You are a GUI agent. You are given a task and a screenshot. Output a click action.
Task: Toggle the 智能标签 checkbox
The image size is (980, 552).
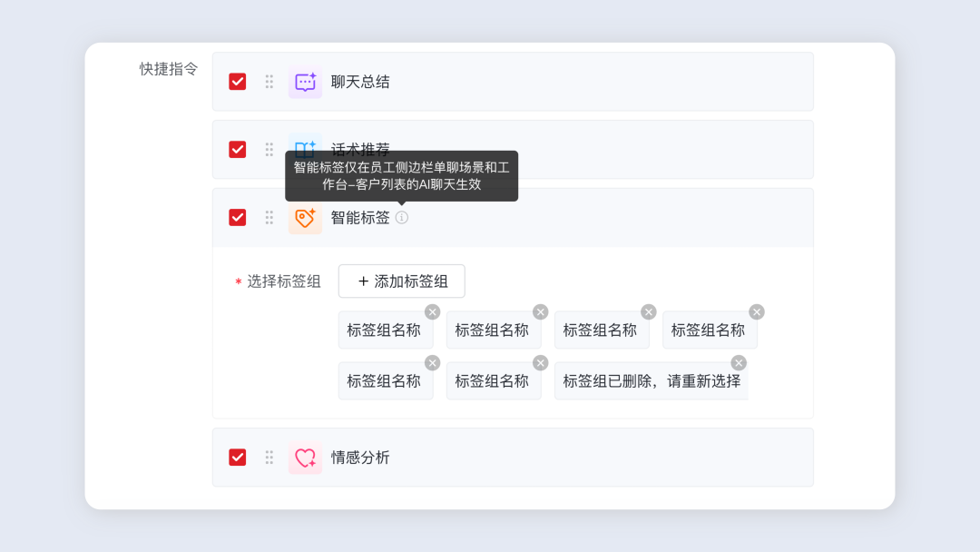[x=237, y=217]
